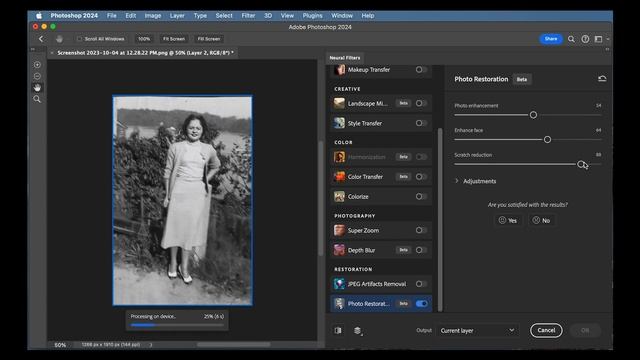Select the zoom in tool
The image size is (640, 360).
tap(37, 65)
